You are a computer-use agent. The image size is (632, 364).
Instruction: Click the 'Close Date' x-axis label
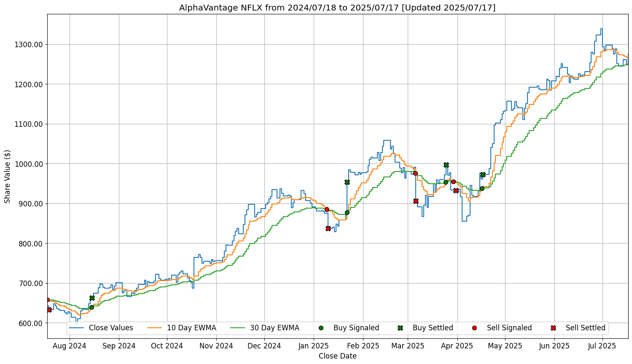[337, 356]
